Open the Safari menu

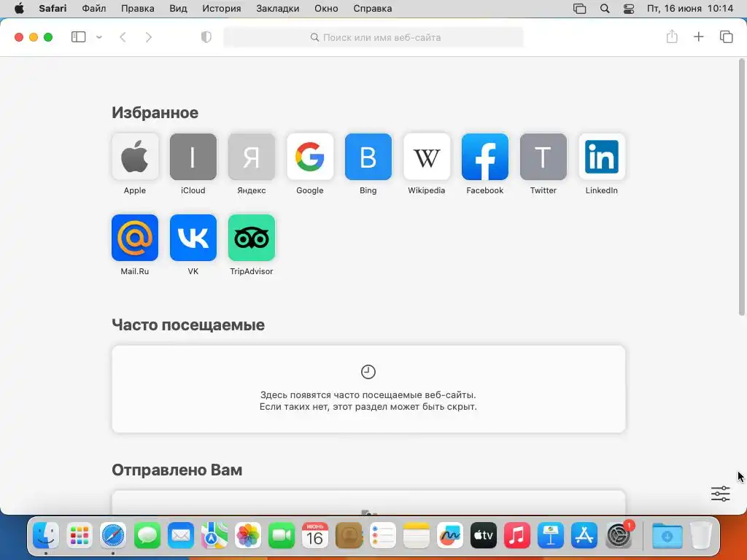(53, 9)
